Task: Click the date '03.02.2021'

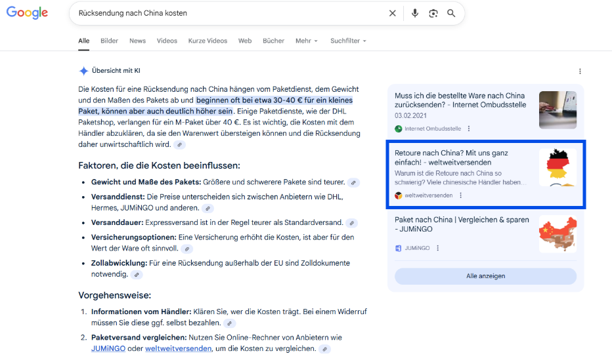Action: pos(410,115)
